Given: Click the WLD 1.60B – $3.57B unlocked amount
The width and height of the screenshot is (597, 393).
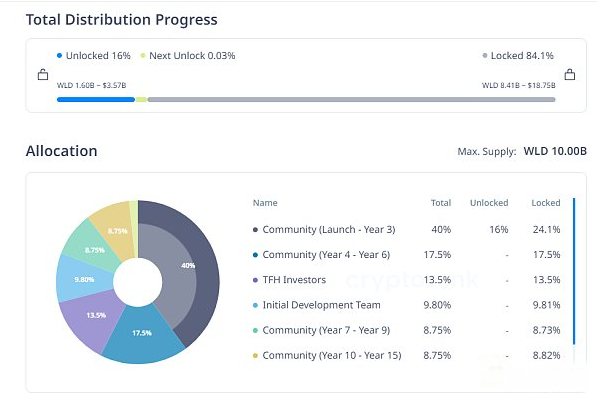Looking at the screenshot, I should pyautogui.click(x=91, y=85).
